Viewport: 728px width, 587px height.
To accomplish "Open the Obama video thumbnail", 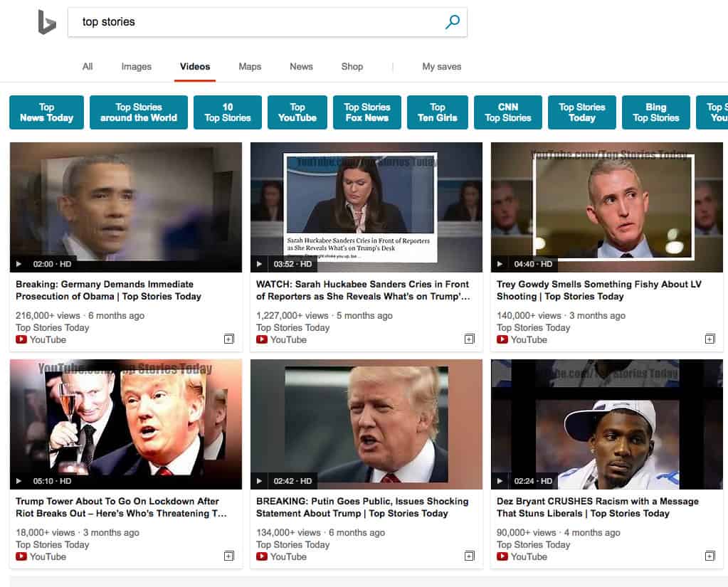I will click(x=126, y=207).
